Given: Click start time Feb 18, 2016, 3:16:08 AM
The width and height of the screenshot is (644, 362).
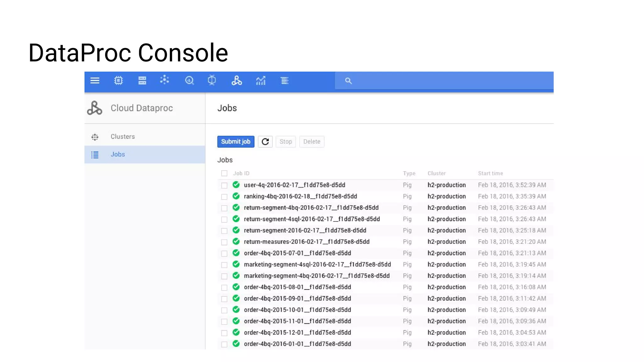Looking at the screenshot, I should coord(512,287).
